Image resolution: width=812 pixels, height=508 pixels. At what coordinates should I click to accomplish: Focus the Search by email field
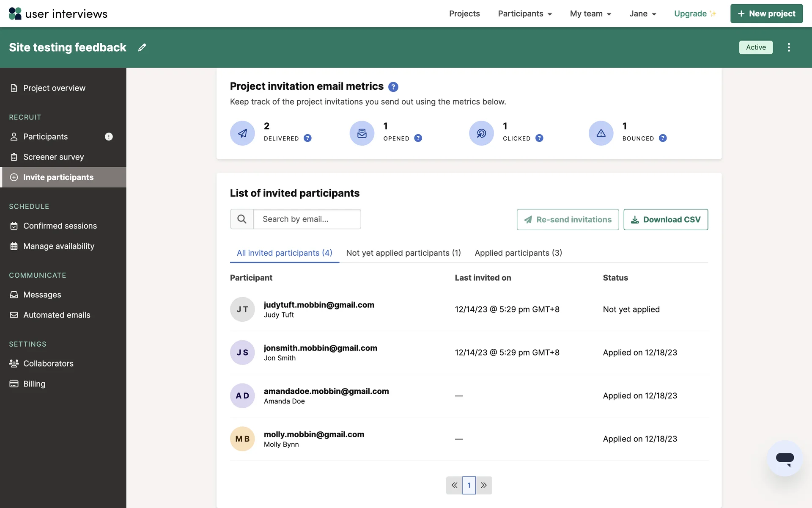307,219
